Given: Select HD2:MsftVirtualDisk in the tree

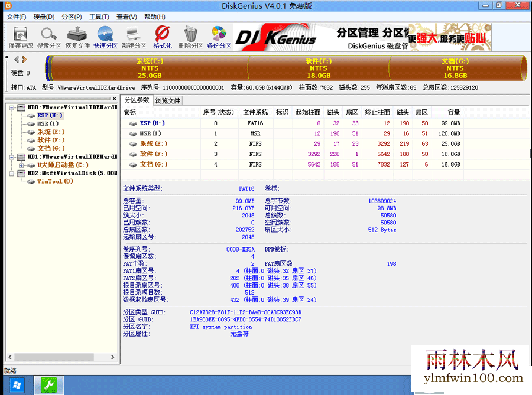Looking at the screenshot, I should pos(72,173).
